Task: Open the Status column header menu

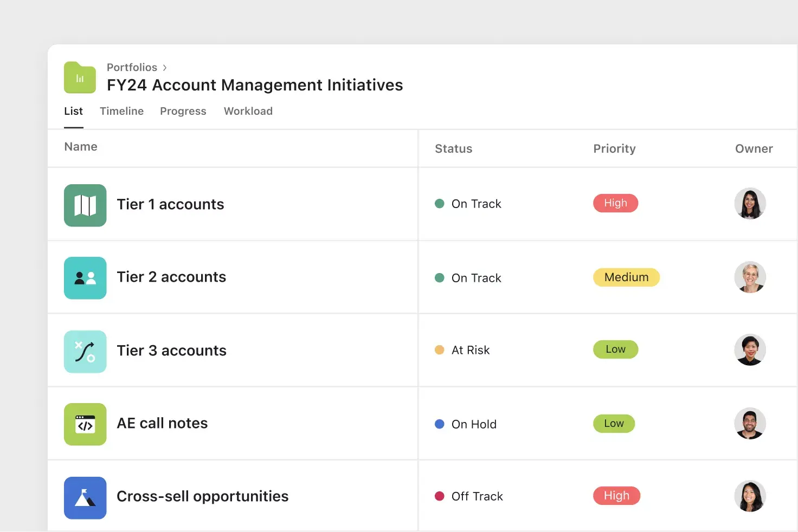Action: [453, 148]
